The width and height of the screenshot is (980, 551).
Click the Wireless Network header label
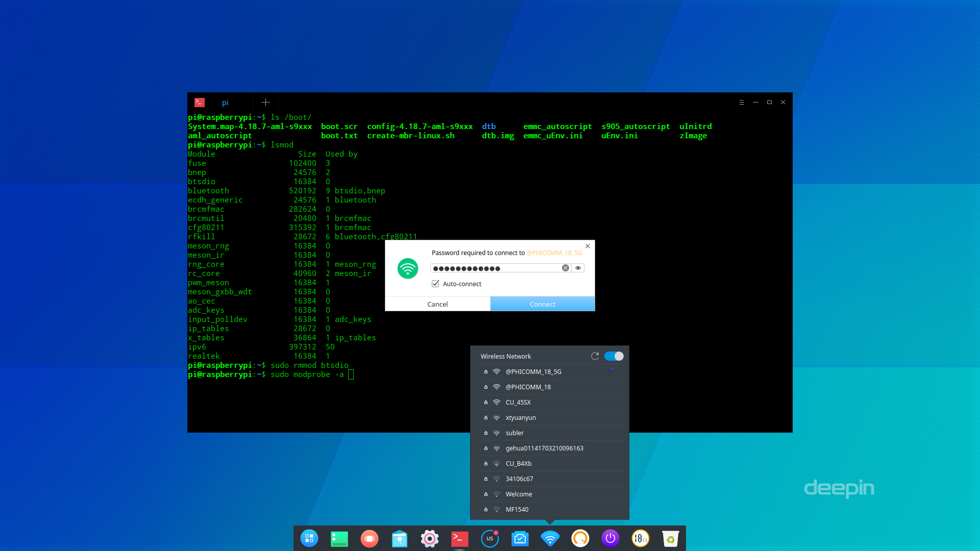(x=506, y=356)
